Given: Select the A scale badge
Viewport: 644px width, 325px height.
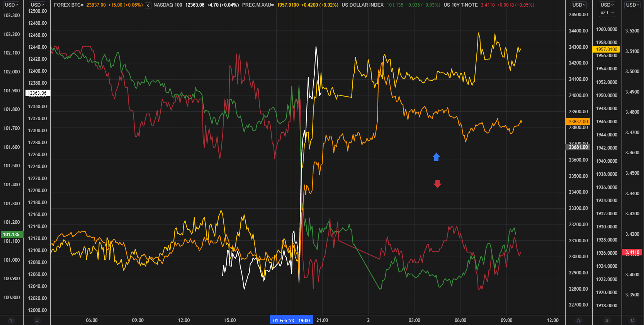Looking at the screenshot, I should 578,320.
